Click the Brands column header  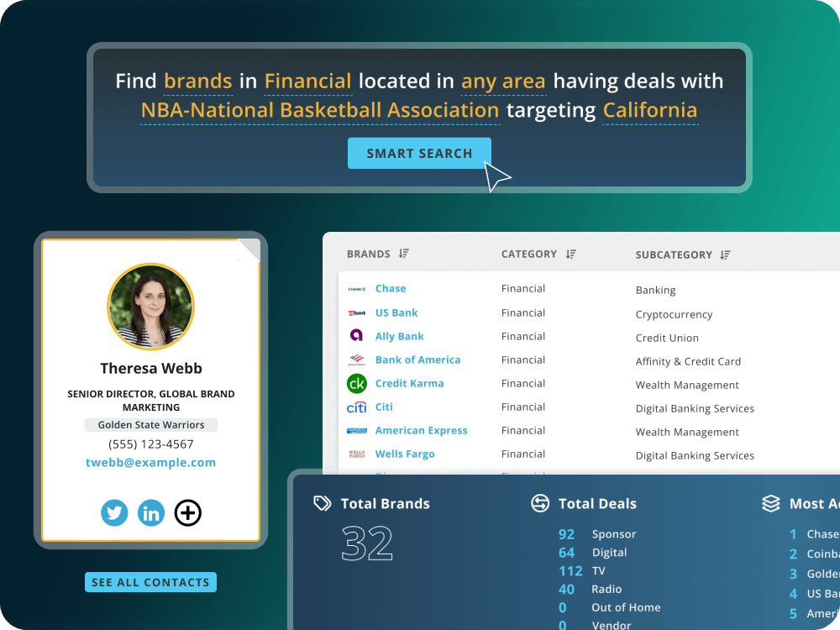click(x=369, y=254)
